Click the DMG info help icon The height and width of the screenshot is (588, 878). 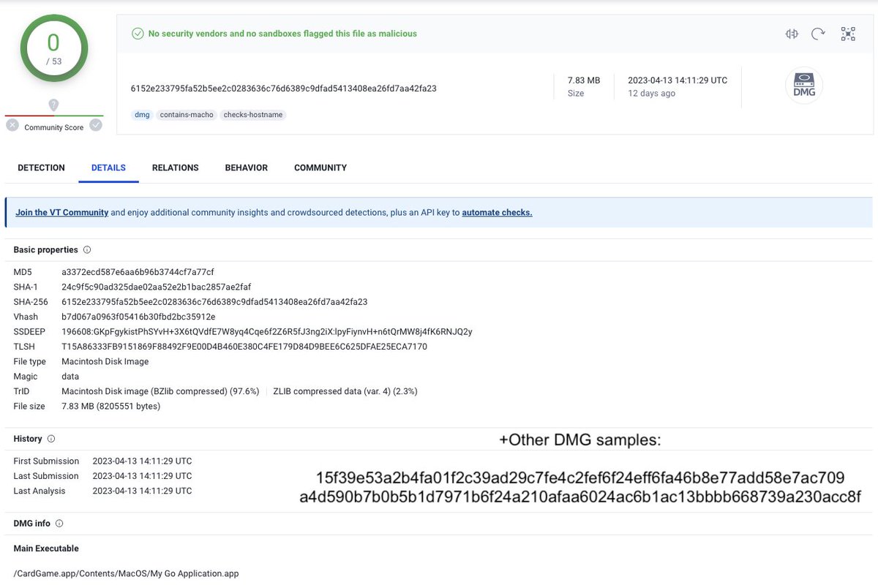click(59, 524)
